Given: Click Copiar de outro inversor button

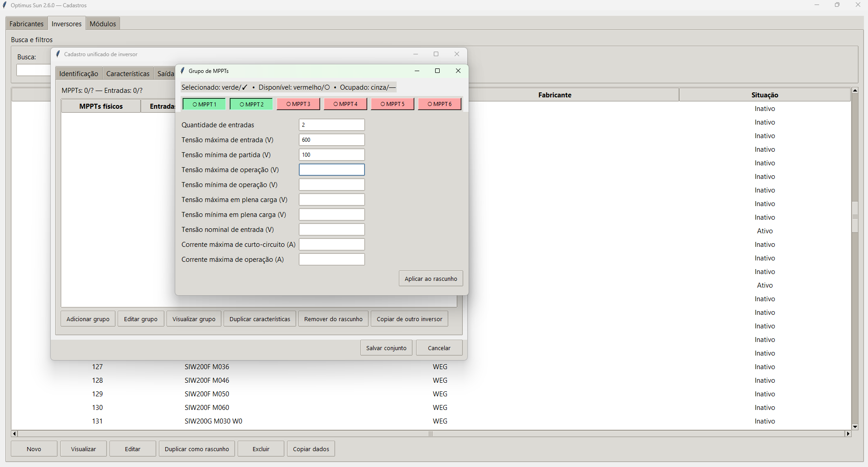Looking at the screenshot, I should point(409,319).
